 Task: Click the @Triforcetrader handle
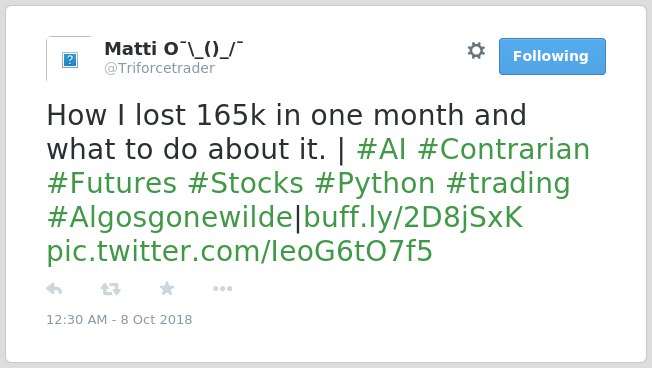pyautogui.click(x=160, y=68)
